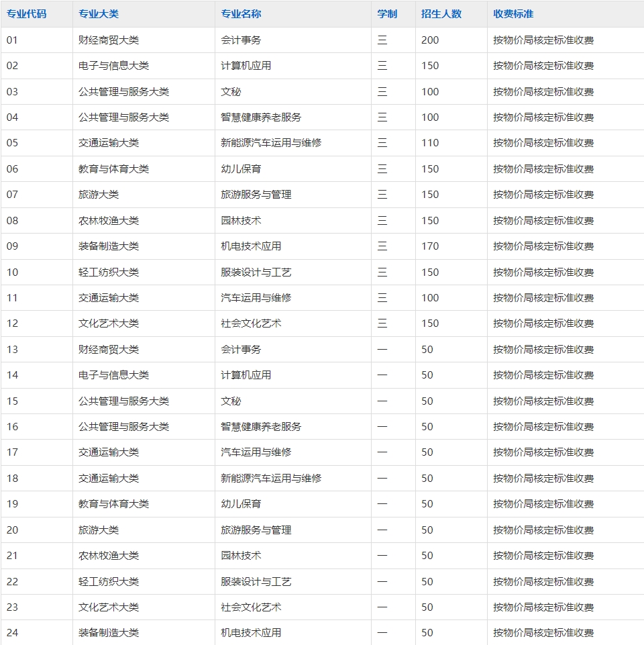Click the 收费标准 column header
644x645 pixels.
(x=513, y=14)
